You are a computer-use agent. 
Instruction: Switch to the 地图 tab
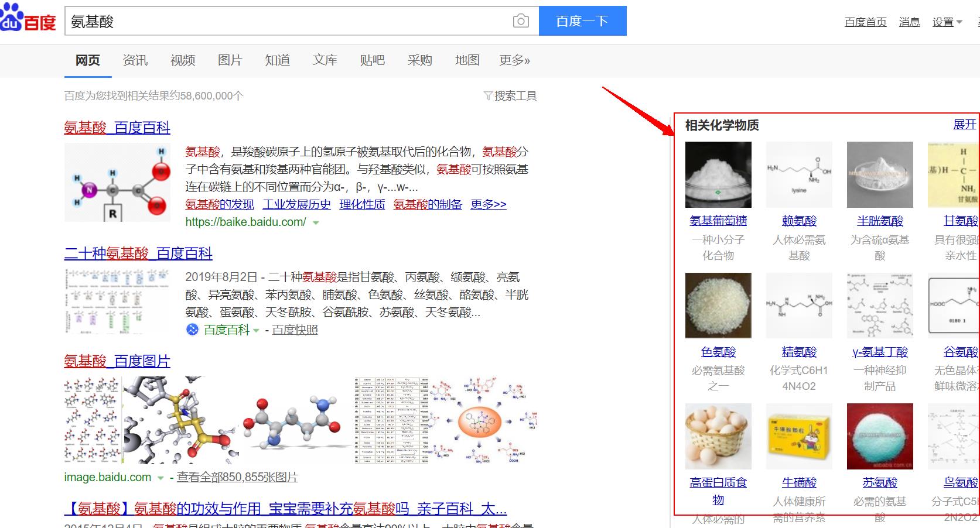click(x=467, y=60)
